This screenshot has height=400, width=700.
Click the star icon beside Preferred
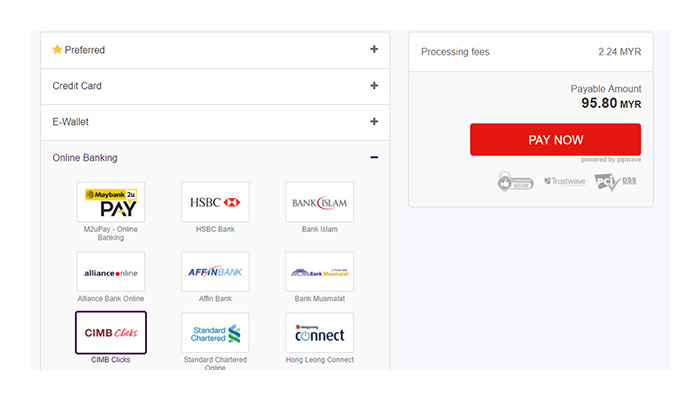(x=57, y=49)
